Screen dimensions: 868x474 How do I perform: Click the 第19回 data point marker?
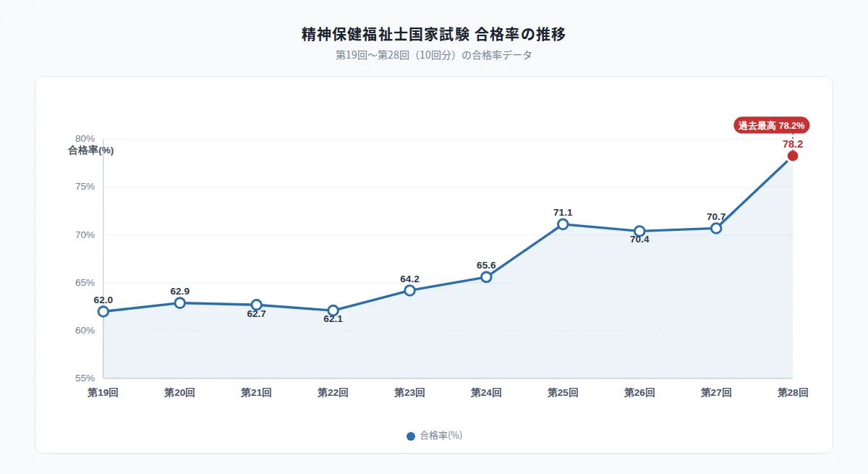[x=103, y=312]
